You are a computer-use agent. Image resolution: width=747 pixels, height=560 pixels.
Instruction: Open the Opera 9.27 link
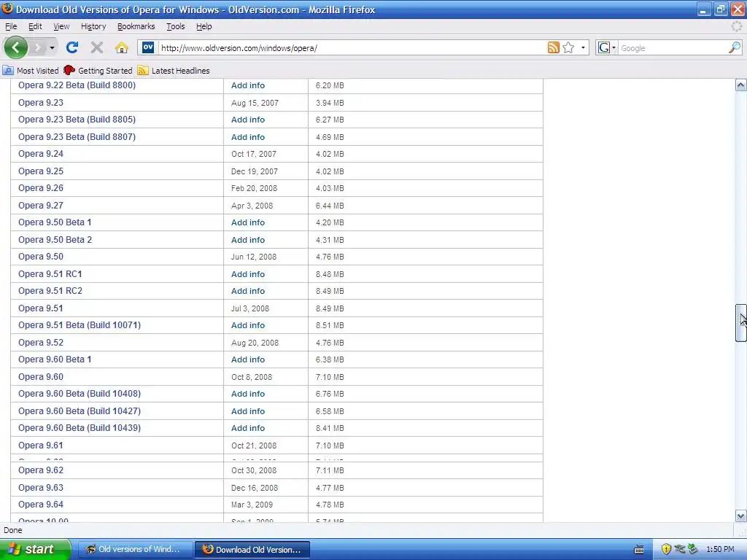tap(41, 206)
